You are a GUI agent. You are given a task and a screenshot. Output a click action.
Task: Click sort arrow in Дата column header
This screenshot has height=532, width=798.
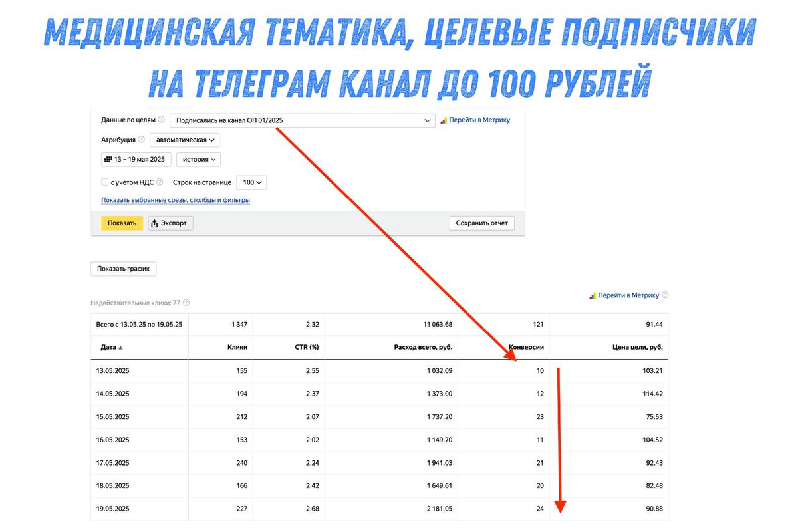[x=120, y=348]
